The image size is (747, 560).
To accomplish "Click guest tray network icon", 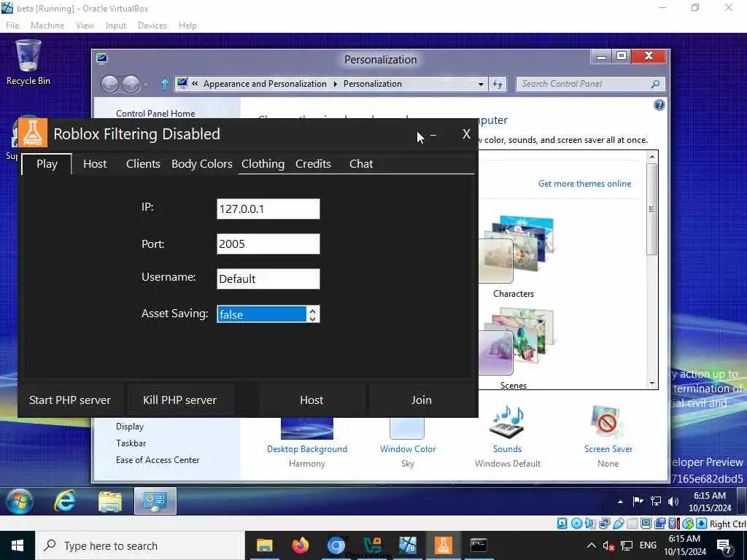I will pyautogui.click(x=656, y=501).
